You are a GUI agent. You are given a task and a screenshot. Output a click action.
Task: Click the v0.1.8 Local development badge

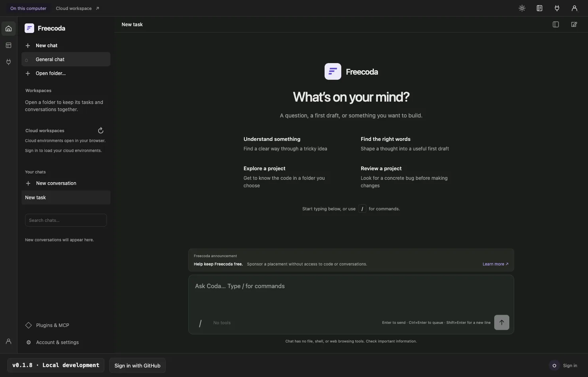point(56,365)
